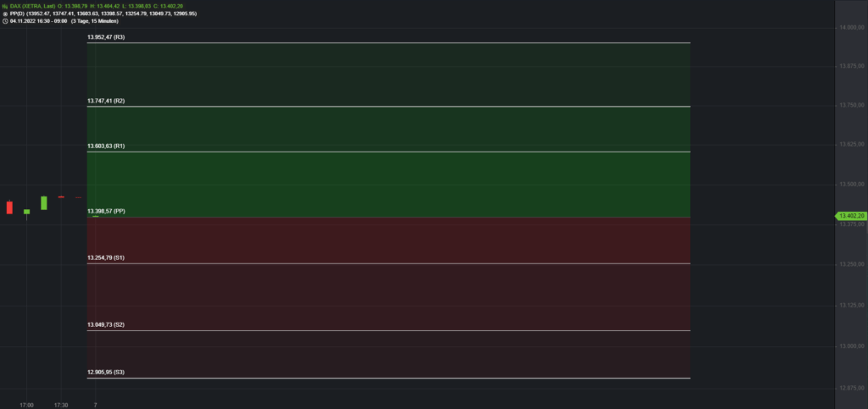The image size is (868, 409).
Task: Open the PP(D) indicator settings label
Action: tap(17, 14)
